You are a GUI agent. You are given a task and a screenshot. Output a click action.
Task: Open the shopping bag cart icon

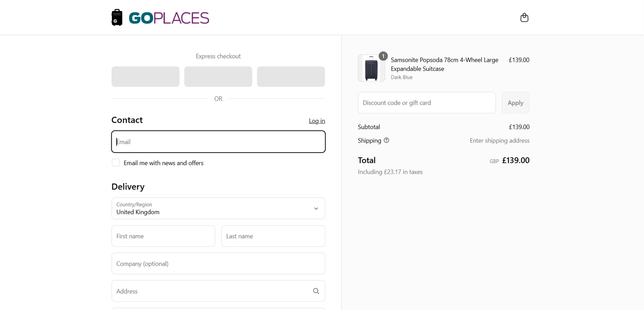point(524,17)
